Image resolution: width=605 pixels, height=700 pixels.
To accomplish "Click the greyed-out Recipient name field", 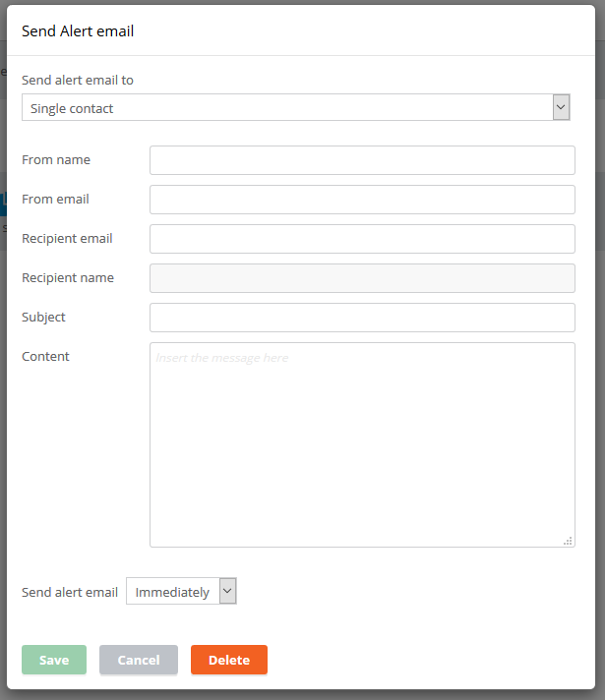I will pos(362,278).
